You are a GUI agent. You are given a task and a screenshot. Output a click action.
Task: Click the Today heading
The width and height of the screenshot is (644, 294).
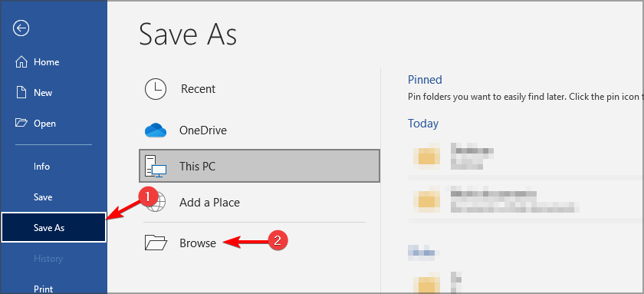point(423,124)
